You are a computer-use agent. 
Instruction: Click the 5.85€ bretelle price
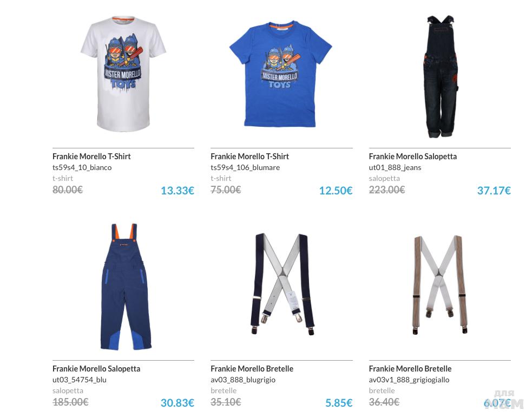(x=339, y=403)
